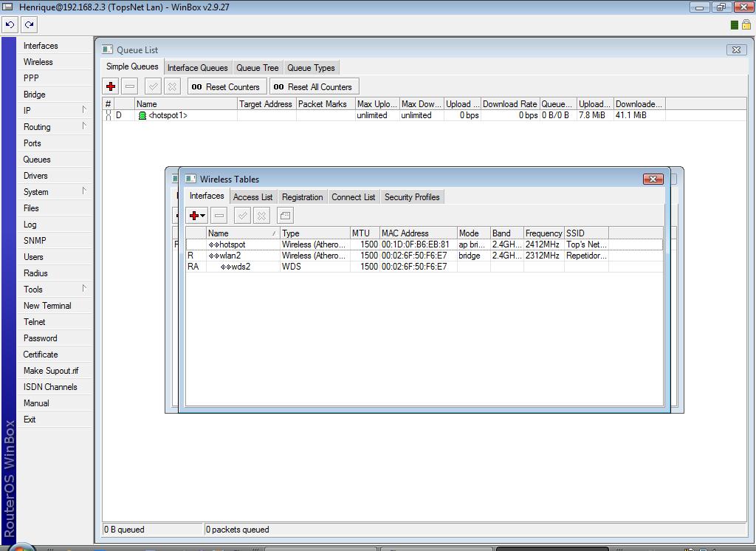The width and height of the screenshot is (756, 551).
Task: Click the Wireless Tables window title icon
Action: point(191,179)
